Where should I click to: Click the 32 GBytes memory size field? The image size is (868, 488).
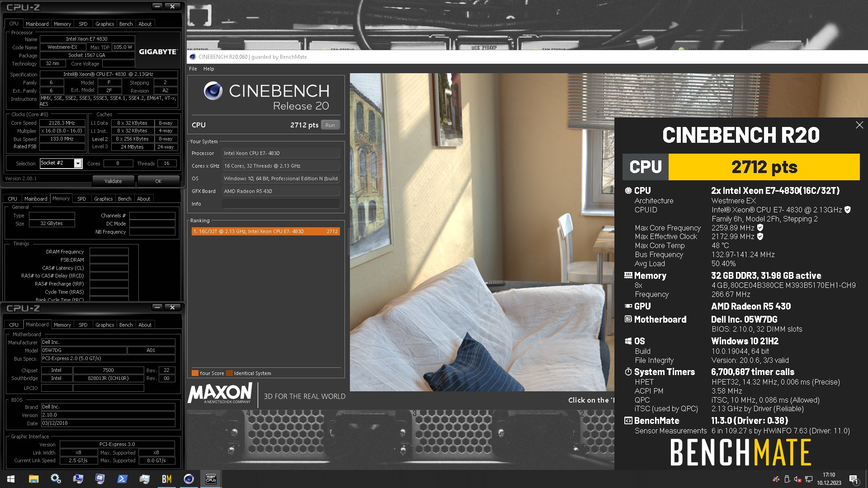pos(52,223)
